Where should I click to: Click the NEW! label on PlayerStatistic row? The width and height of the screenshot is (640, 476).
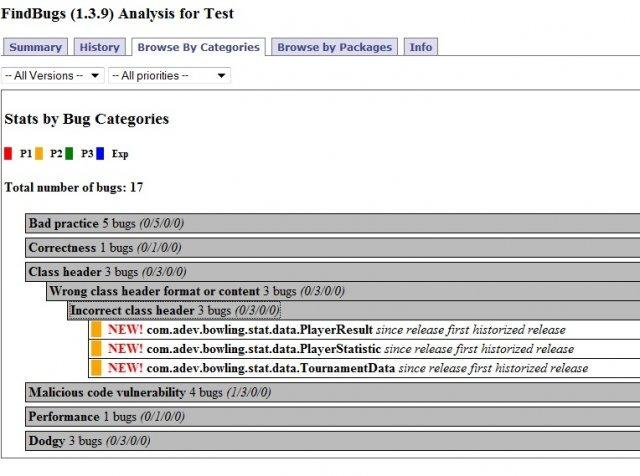[125, 349]
